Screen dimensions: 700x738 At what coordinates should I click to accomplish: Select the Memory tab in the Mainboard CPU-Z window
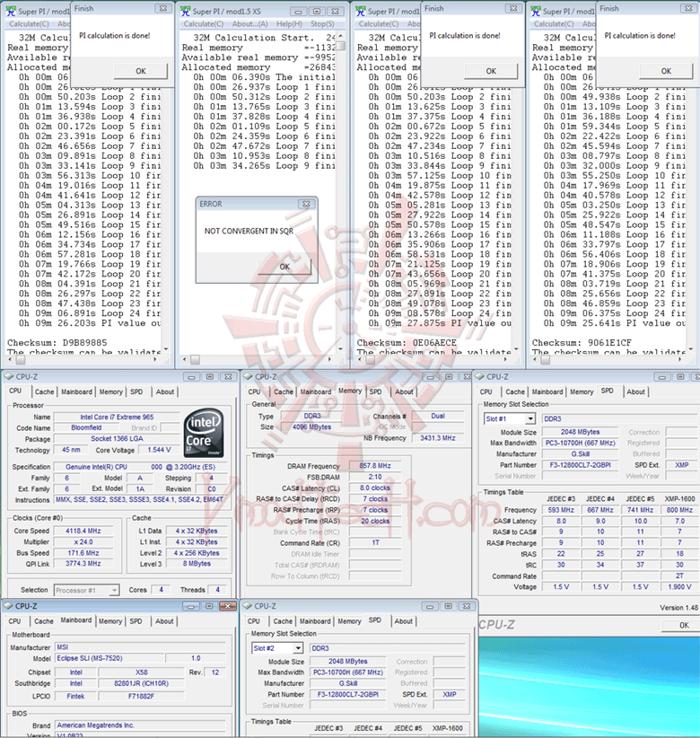[110, 621]
